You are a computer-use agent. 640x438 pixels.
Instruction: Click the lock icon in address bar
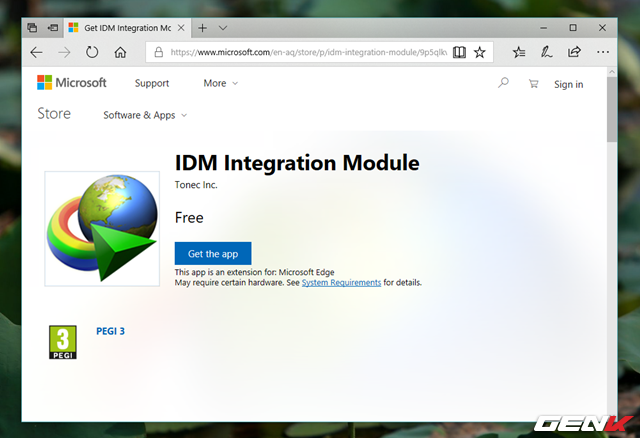pos(159,52)
